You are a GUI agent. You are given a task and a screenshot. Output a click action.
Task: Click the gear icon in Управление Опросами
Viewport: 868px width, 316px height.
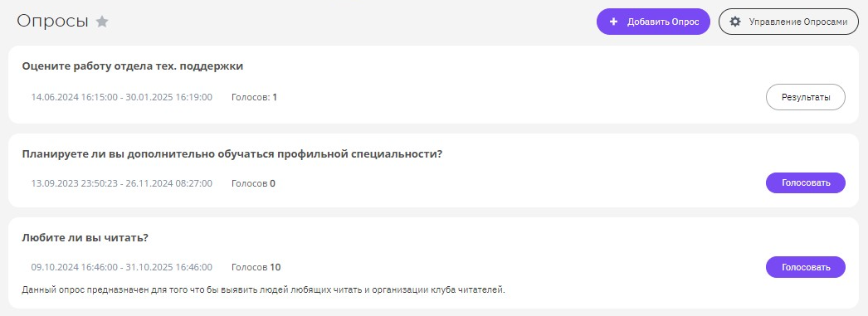coord(734,22)
